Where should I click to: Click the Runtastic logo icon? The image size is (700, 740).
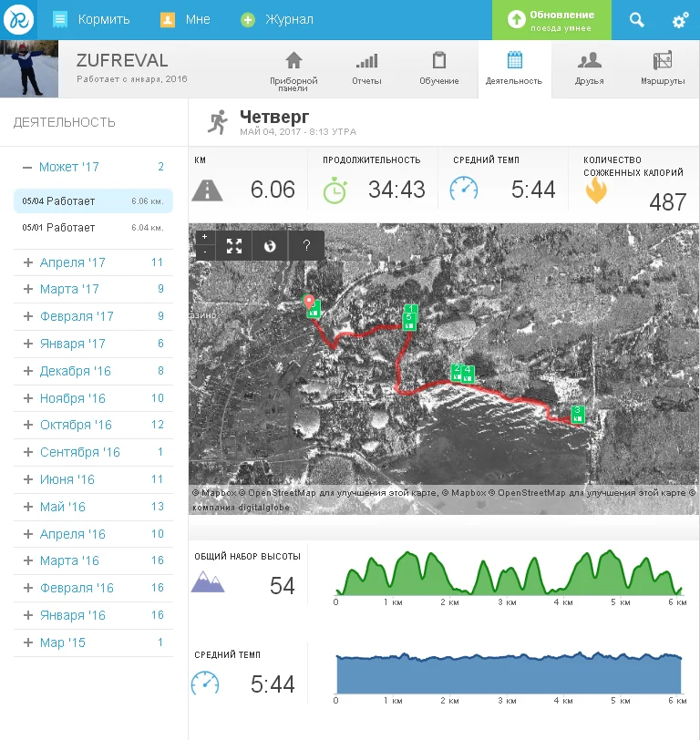(18, 19)
